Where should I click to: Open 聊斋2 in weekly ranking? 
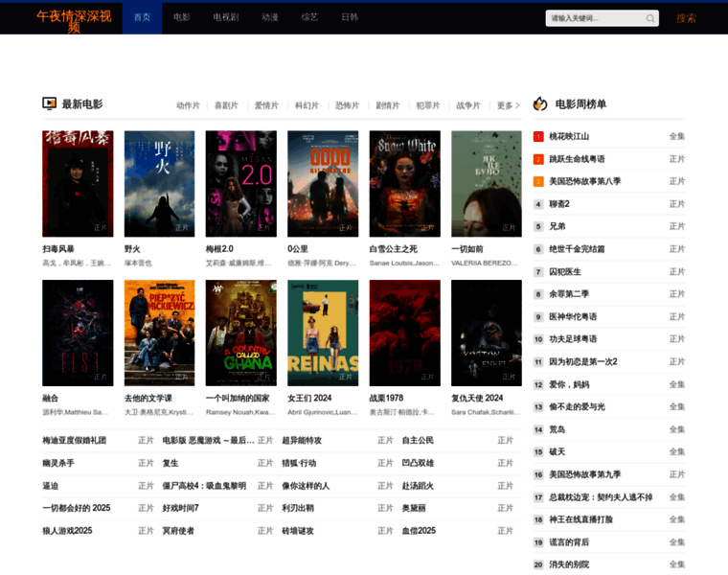[x=559, y=204]
